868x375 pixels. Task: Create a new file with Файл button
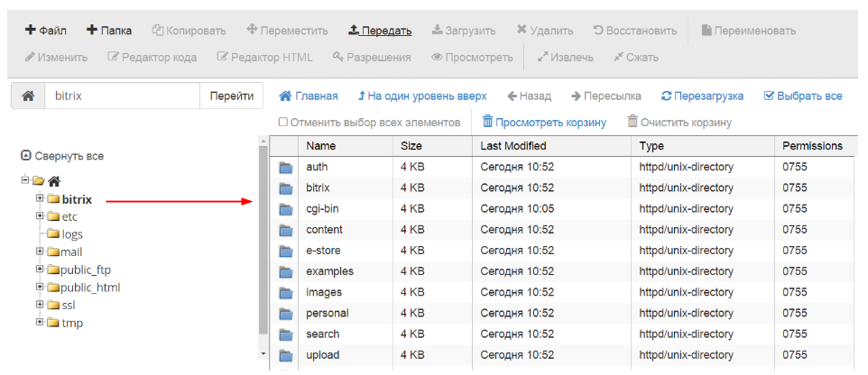[46, 31]
